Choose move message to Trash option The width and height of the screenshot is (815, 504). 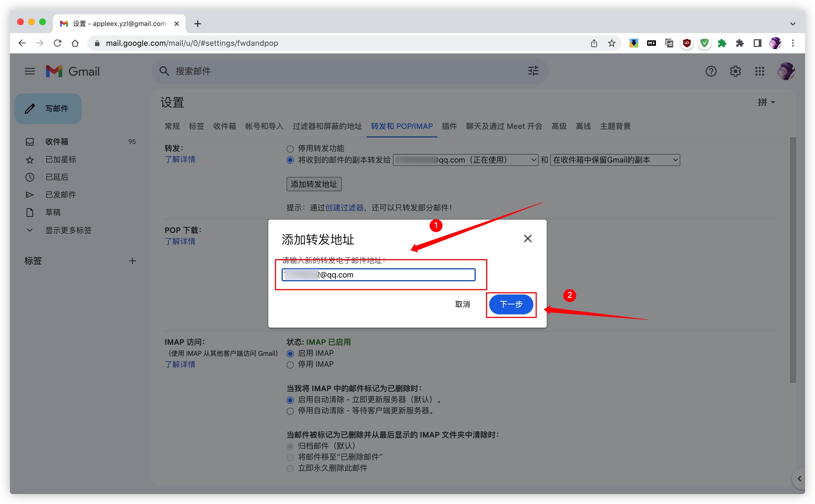coord(290,457)
